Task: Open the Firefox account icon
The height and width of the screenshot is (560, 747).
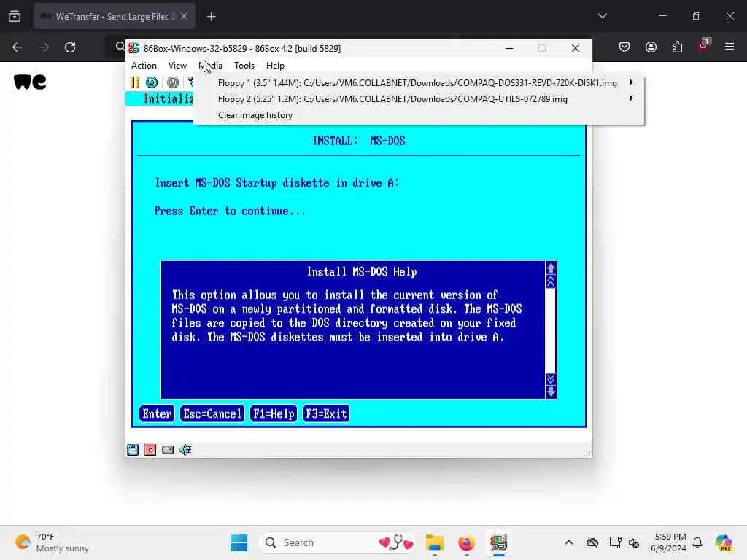Action: (651, 47)
